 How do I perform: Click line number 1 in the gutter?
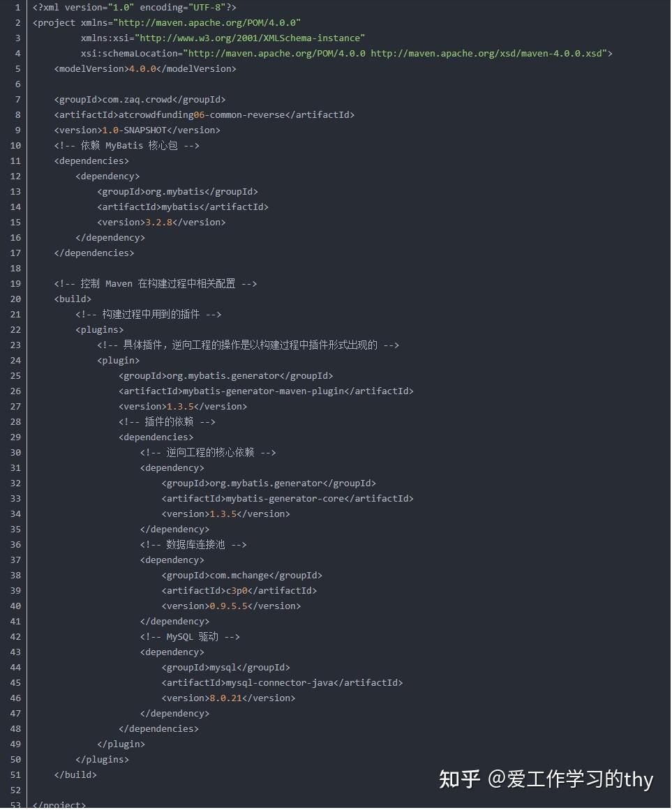pyautogui.click(x=17, y=7)
